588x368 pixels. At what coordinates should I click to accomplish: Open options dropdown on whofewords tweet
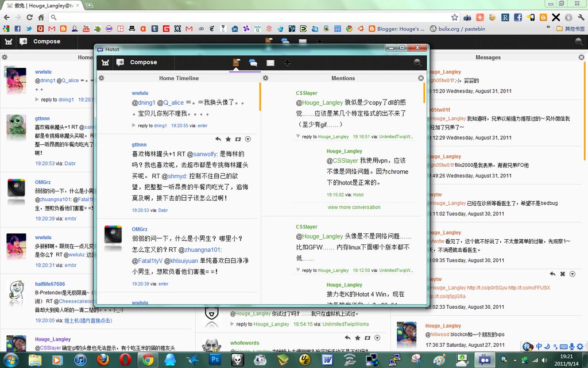377,338
